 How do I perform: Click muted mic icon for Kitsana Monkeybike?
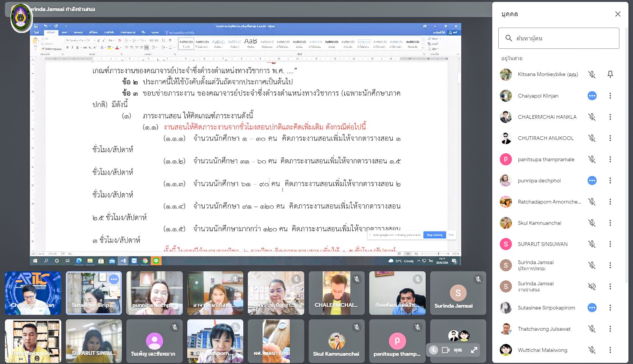tap(592, 75)
